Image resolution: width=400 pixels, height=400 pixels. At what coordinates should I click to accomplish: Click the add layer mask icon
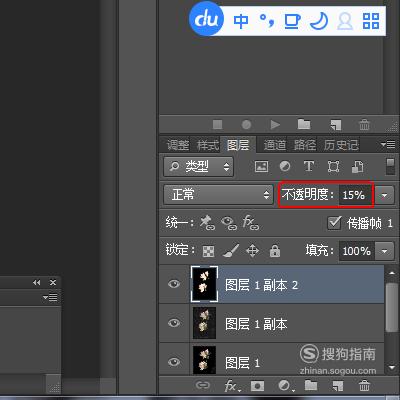pos(257,386)
